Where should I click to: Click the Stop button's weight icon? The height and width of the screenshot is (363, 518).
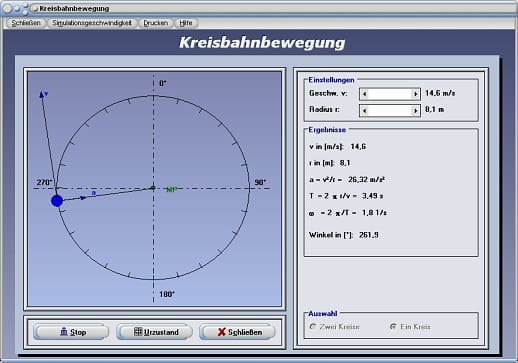point(64,332)
